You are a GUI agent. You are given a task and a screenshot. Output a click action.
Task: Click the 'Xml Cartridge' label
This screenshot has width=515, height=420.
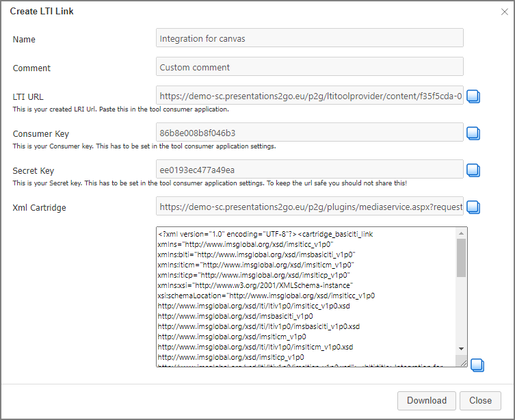click(39, 207)
